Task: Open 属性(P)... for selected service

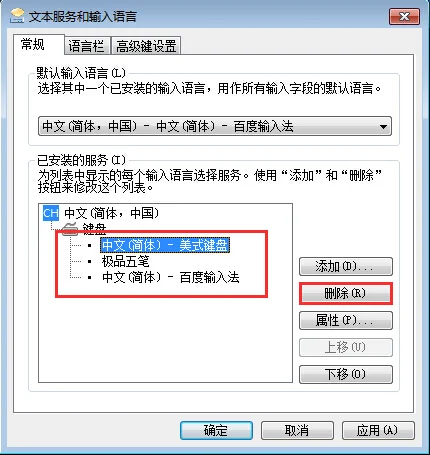Action: (x=346, y=320)
